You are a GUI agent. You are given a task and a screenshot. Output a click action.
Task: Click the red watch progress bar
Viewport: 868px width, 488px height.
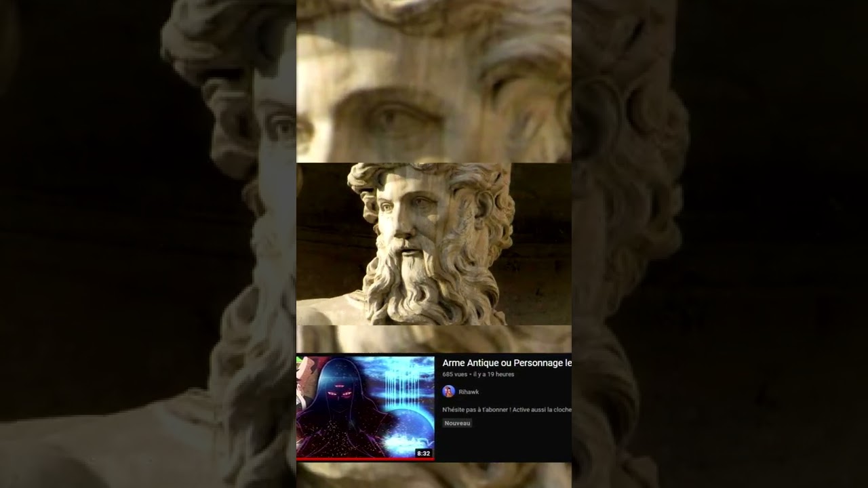click(365, 459)
